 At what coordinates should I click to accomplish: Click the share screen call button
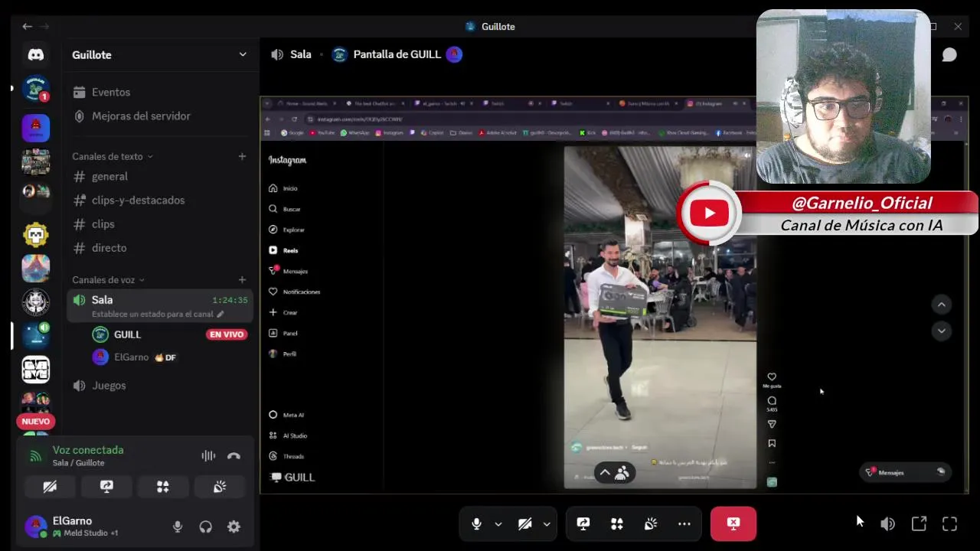(583, 523)
